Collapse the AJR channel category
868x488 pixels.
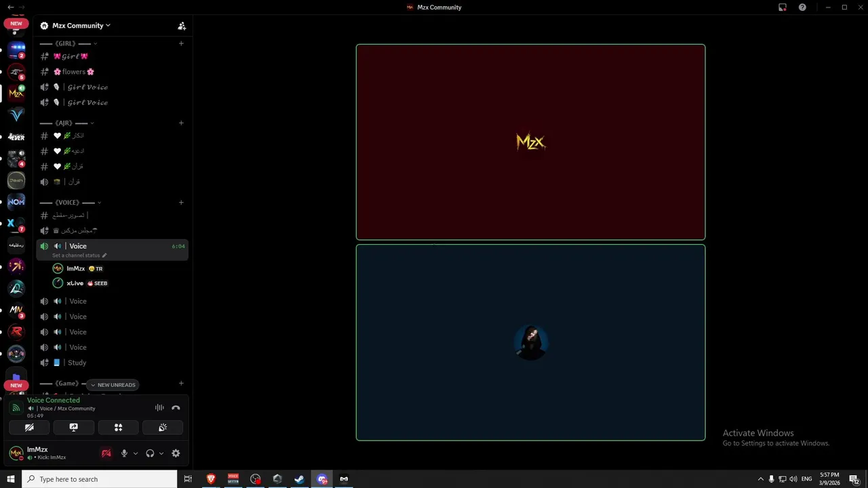66,123
